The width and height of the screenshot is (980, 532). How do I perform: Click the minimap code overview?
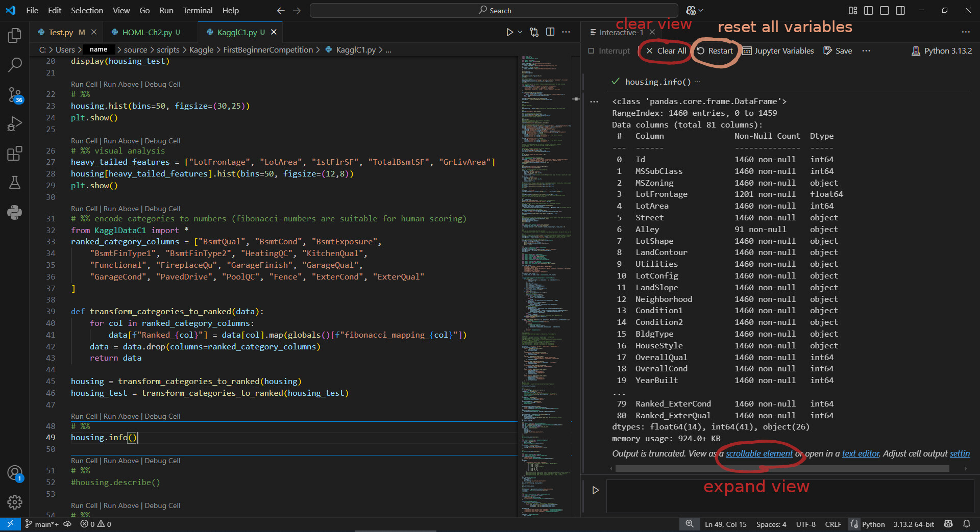(x=546, y=286)
